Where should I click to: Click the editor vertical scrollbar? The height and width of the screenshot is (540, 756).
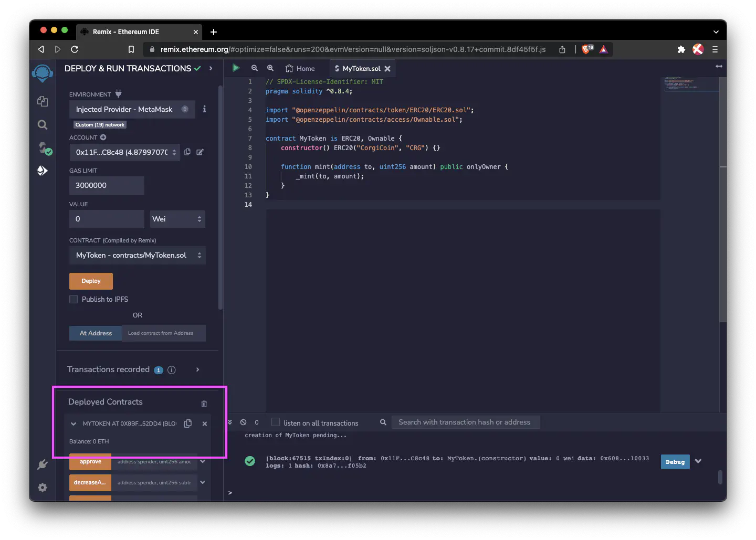coord(723,199)
